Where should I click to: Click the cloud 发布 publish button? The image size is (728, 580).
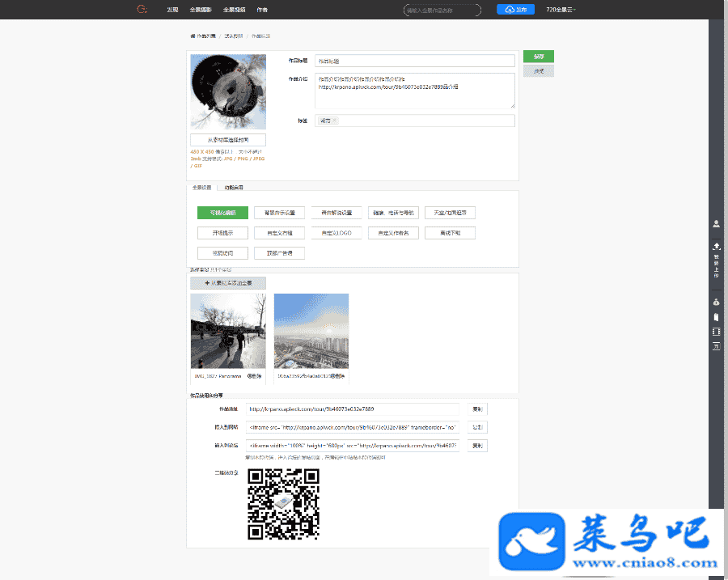pyautogui.click(x=515, y=10)
